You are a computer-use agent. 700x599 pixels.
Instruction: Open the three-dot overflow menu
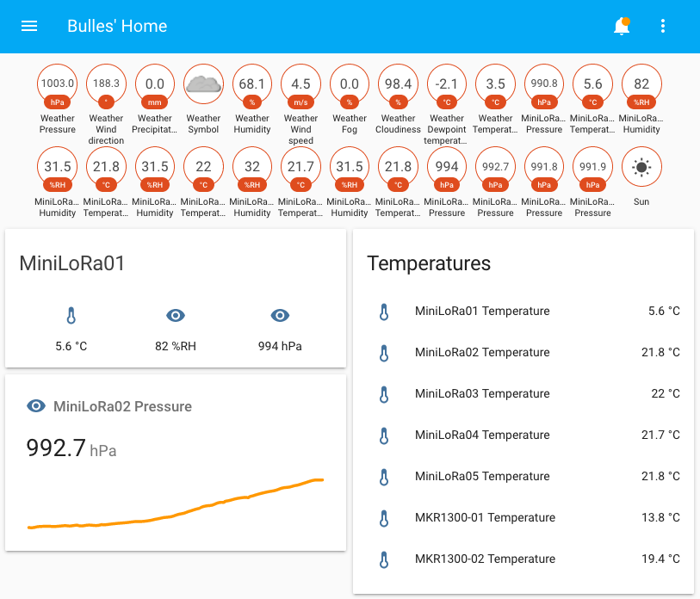(x=663, y=27)
